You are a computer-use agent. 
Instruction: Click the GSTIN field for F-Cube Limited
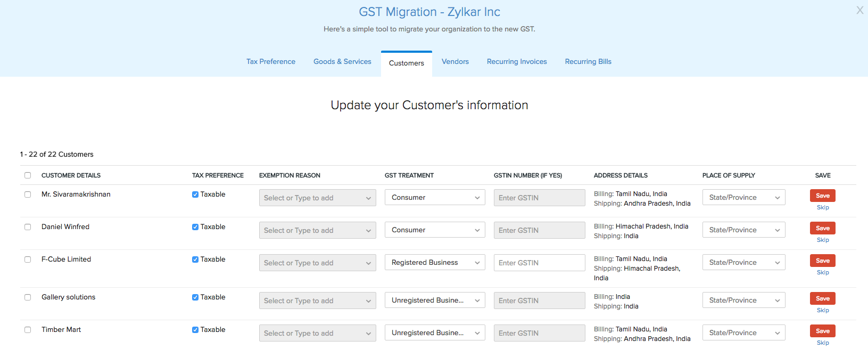[x=539, y=263]
